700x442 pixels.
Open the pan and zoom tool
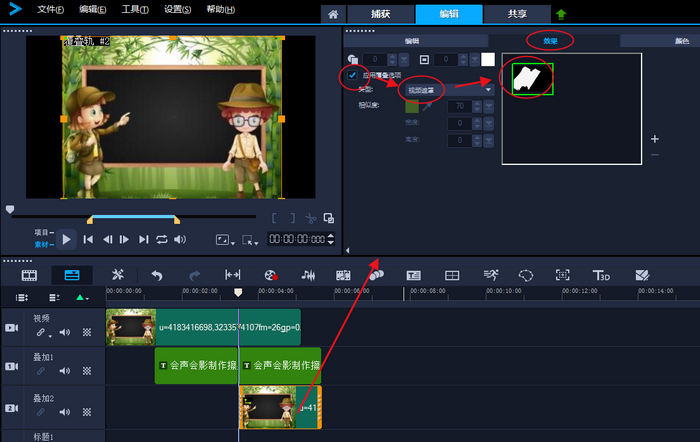pos(562,275)
